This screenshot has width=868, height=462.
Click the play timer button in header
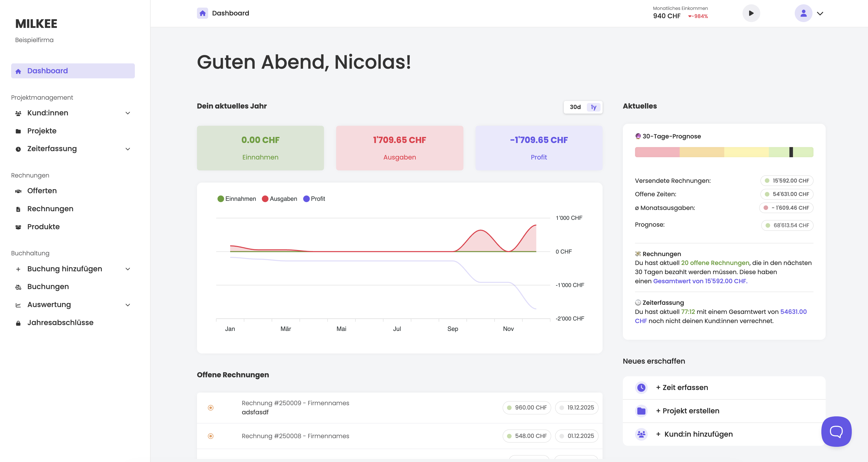click(x=751, y=13)
